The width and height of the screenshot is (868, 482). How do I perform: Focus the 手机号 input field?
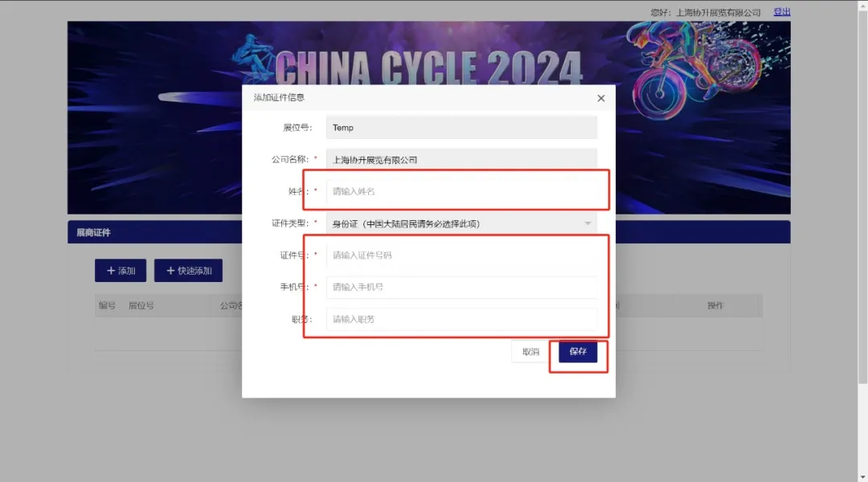coord(461,288)
